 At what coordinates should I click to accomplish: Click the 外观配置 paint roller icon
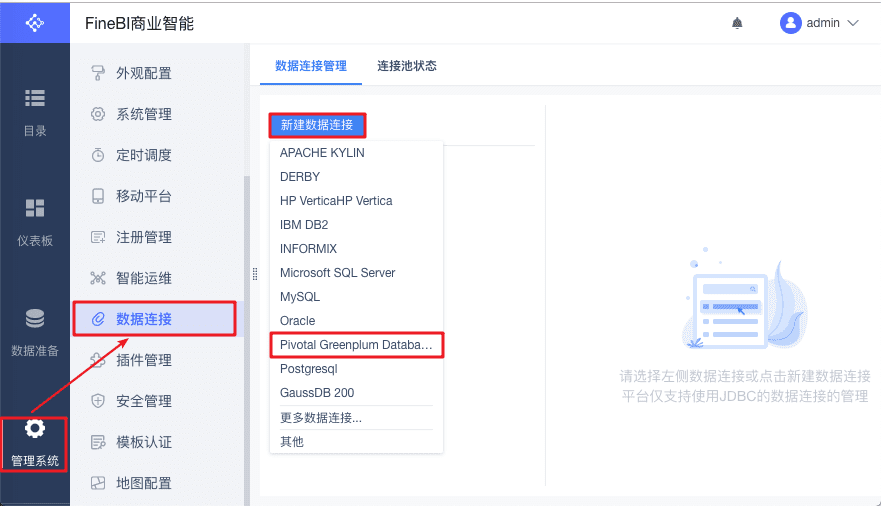pyautogui.click(x=98, y=73)
